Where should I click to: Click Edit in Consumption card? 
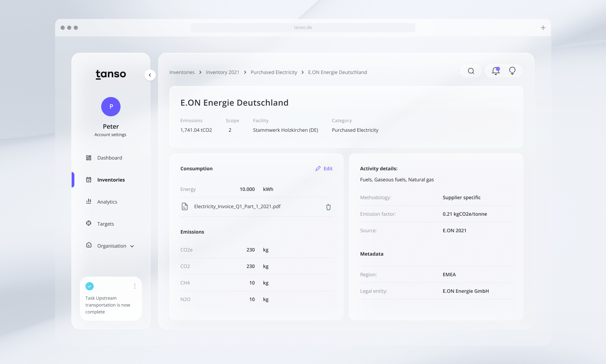328,169
